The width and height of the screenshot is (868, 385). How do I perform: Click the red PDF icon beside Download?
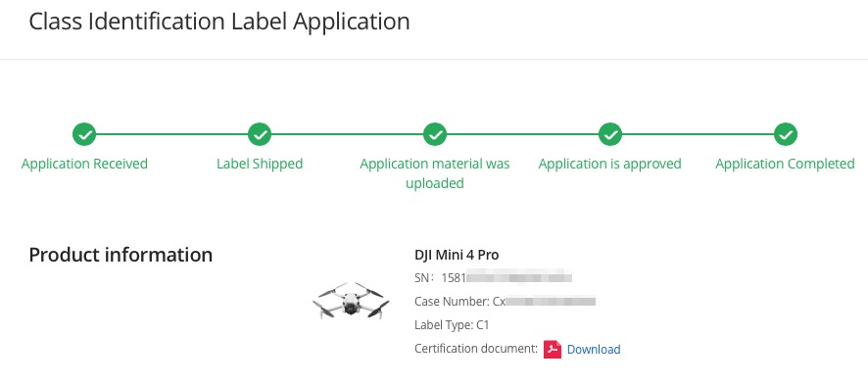point(553,350)
